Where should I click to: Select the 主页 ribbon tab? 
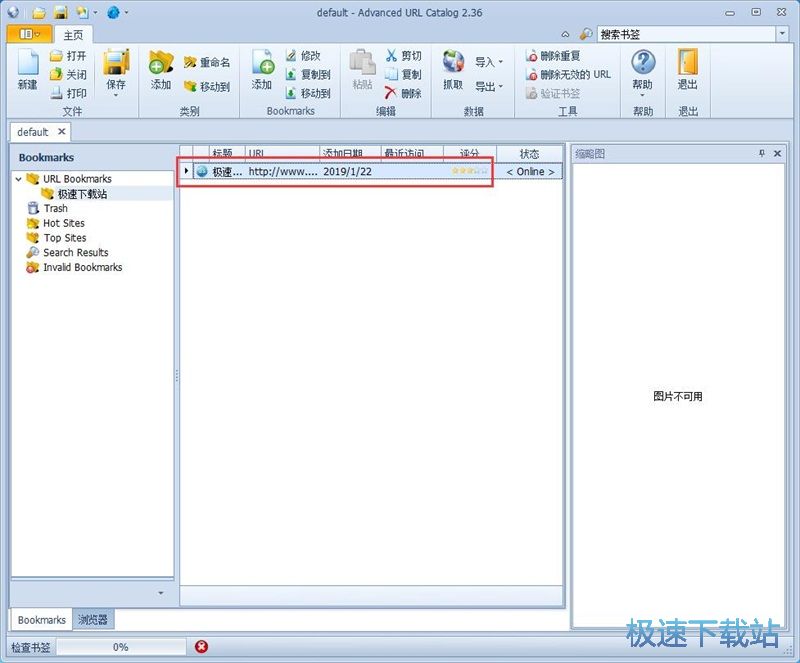pos(73,35)
